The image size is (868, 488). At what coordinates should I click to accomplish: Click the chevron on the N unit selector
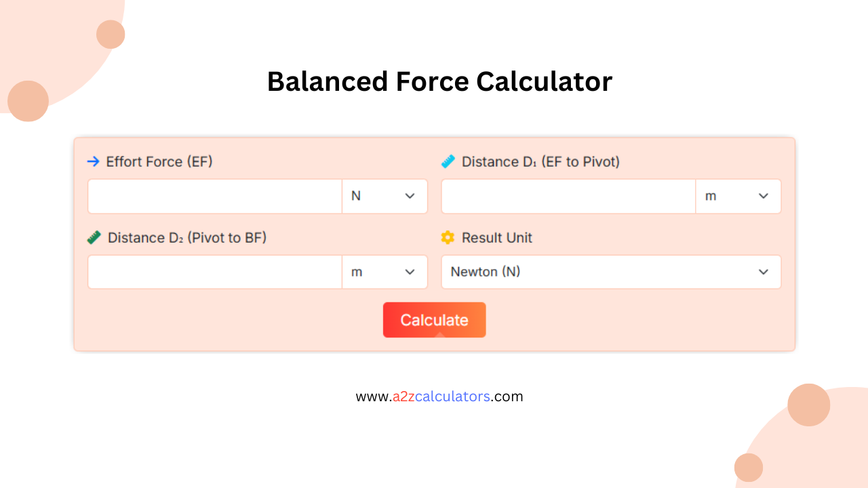click(410, 196)
